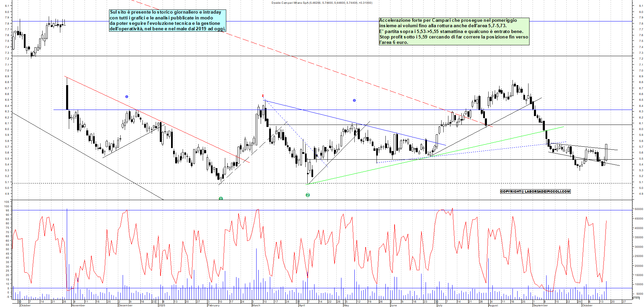Viewport: 644px width, 307px height.
Task: Click the red down arrow above March peak
Action: point(263,96)
